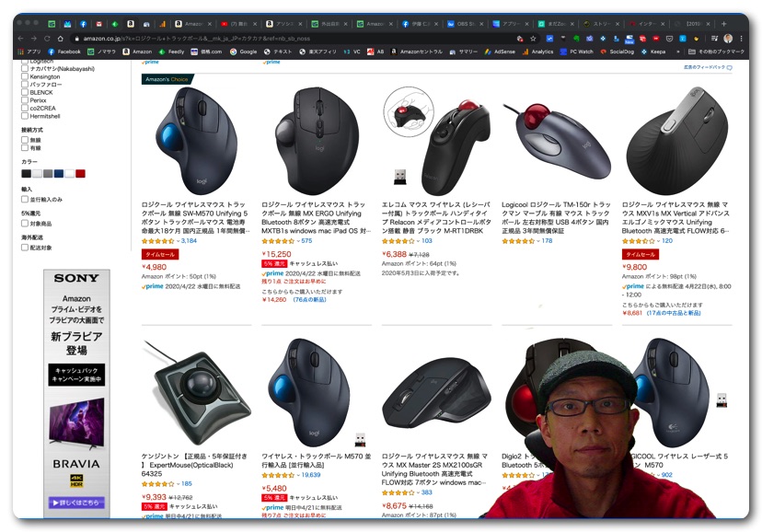Viewport: 762px width, 532px height.
Task: Open the Keepa bookmark
Action: [653, 52]
